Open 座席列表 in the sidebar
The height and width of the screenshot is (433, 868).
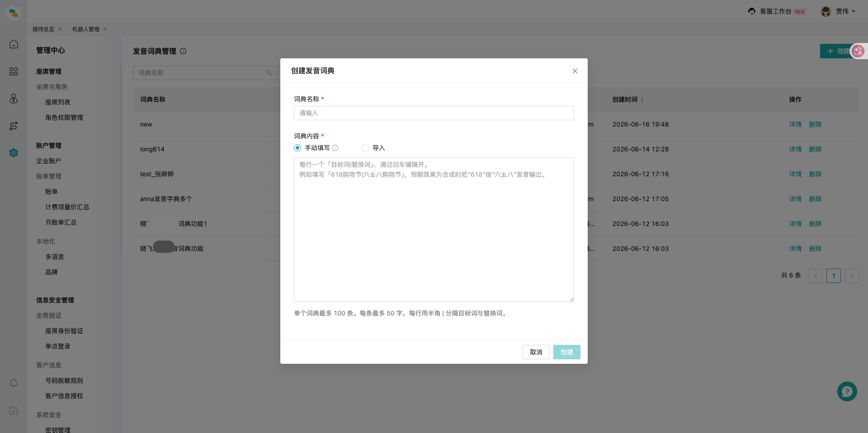click(58, 102)
